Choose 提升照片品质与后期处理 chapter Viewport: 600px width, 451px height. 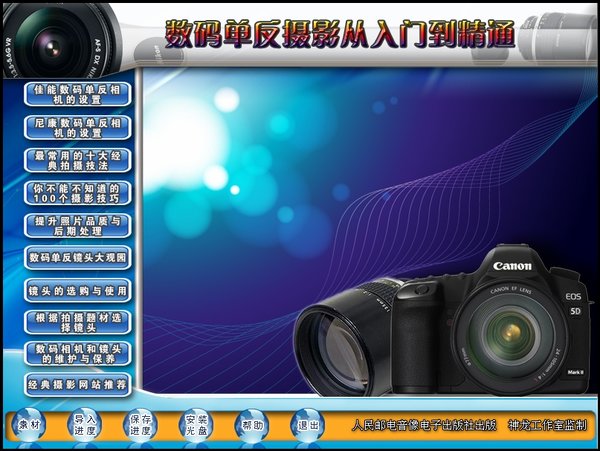click(78, 226)
